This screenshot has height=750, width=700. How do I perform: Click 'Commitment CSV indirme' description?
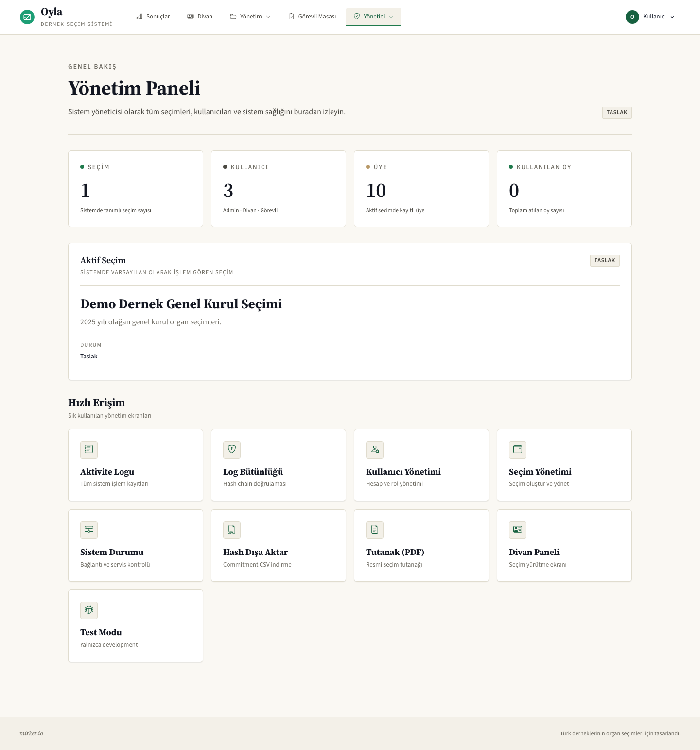click(x=257, y=565)
